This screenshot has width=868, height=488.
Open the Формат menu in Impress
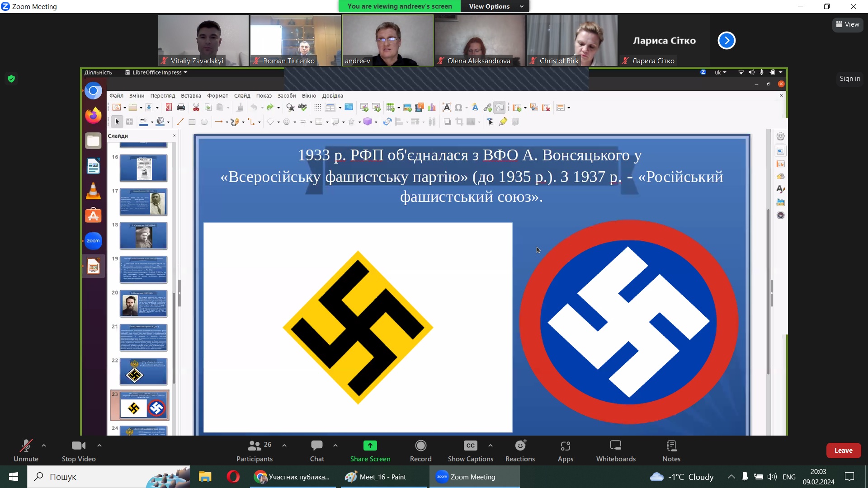coord(217,96)
